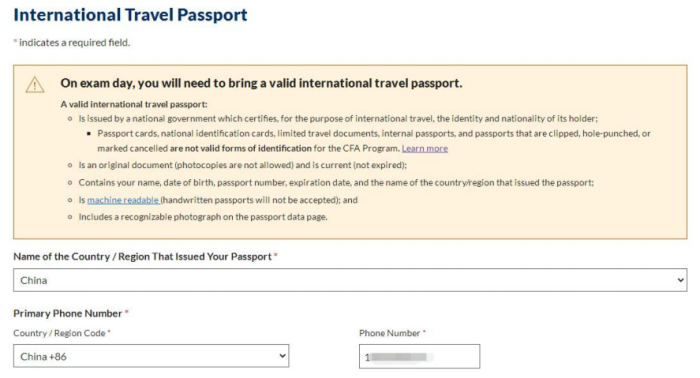Click the warning triangle icon

pyautogui.click(x=35, y=84)
